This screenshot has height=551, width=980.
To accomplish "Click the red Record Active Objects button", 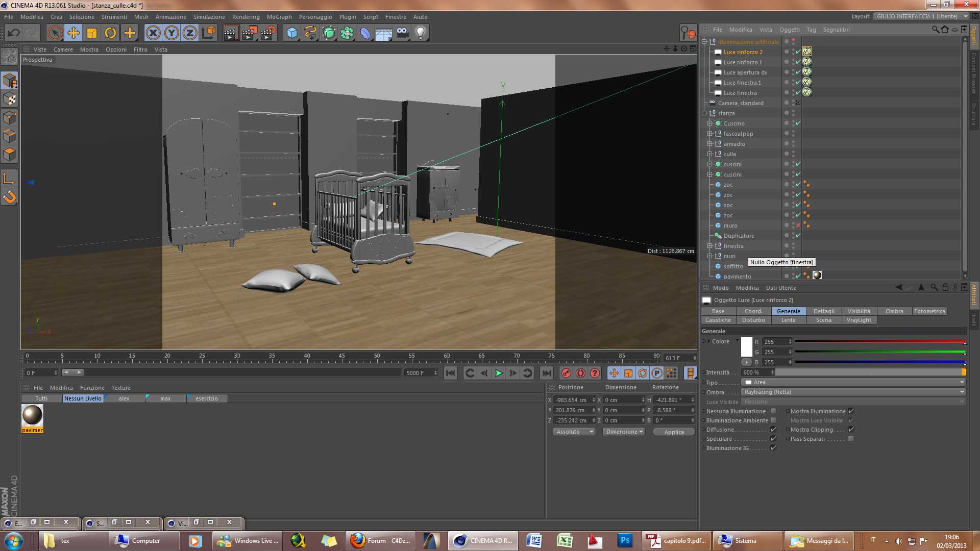I will point(566,373).
